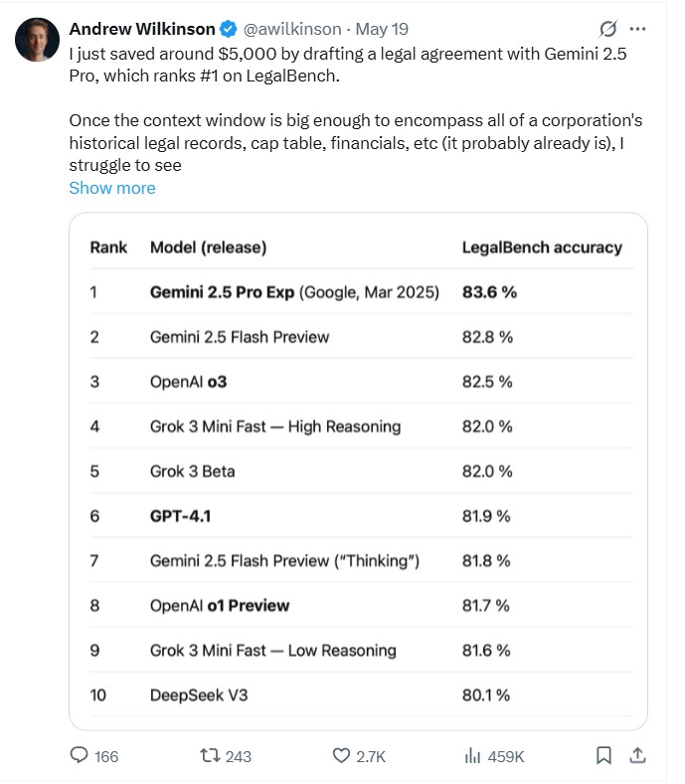Click the Gemini 2.5 Pro Exp row
This screenshot has width=685, height=784.
294,292
